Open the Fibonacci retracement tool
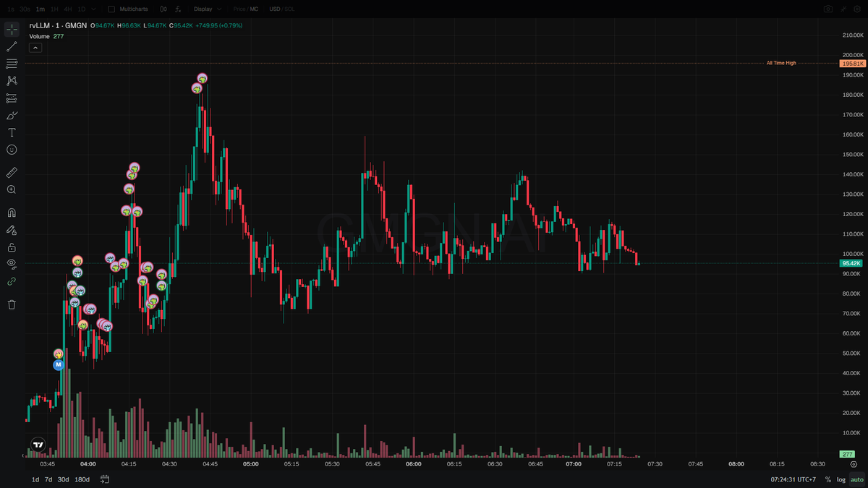This screenshot has width=868, height=488. pos(12,64)
